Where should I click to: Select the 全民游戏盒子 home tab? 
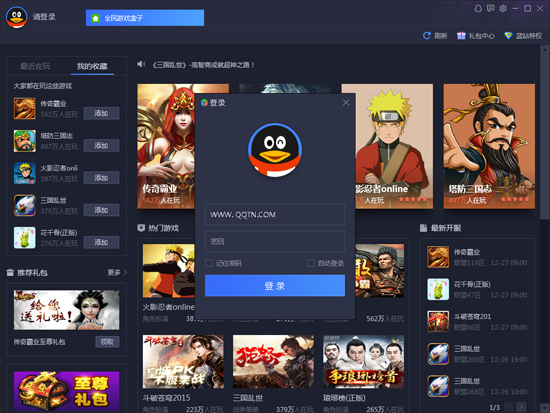145,18
